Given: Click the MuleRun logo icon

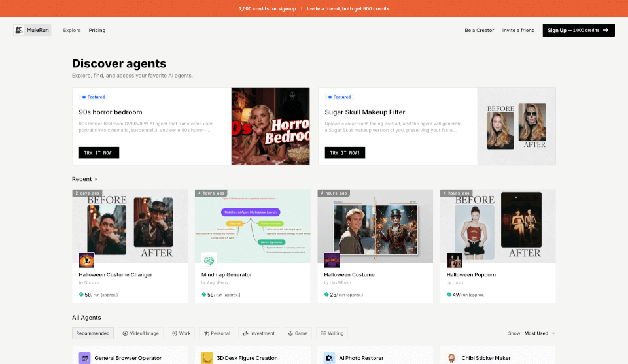Looking at the screenshot, I should [x=20, y=30].
